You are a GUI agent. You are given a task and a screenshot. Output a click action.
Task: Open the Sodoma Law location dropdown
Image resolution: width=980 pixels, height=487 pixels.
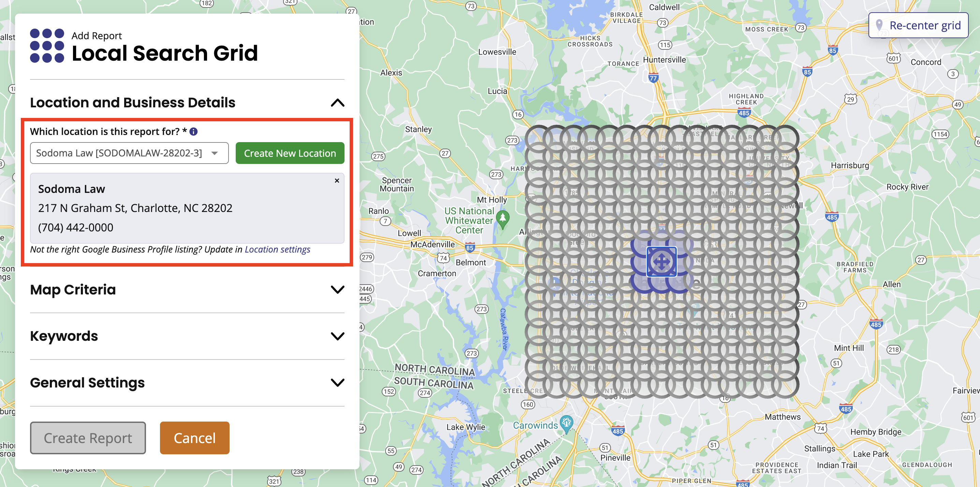[x=129, y=153]
